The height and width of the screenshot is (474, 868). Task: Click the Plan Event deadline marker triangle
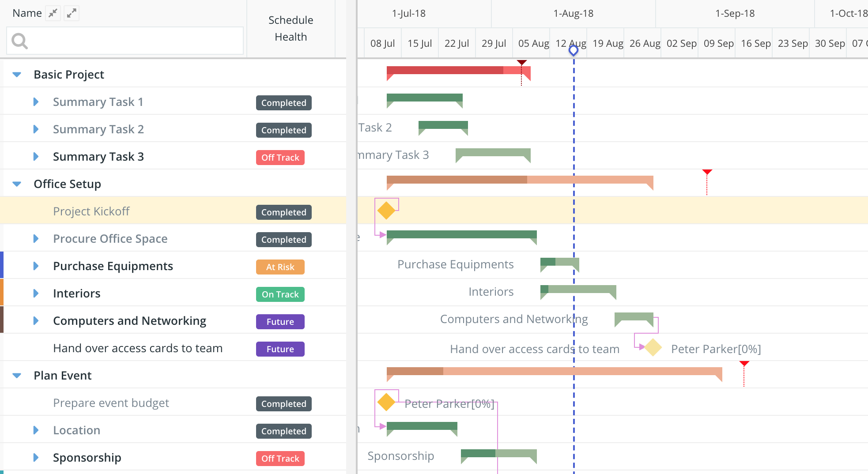(x=744, y=364)
